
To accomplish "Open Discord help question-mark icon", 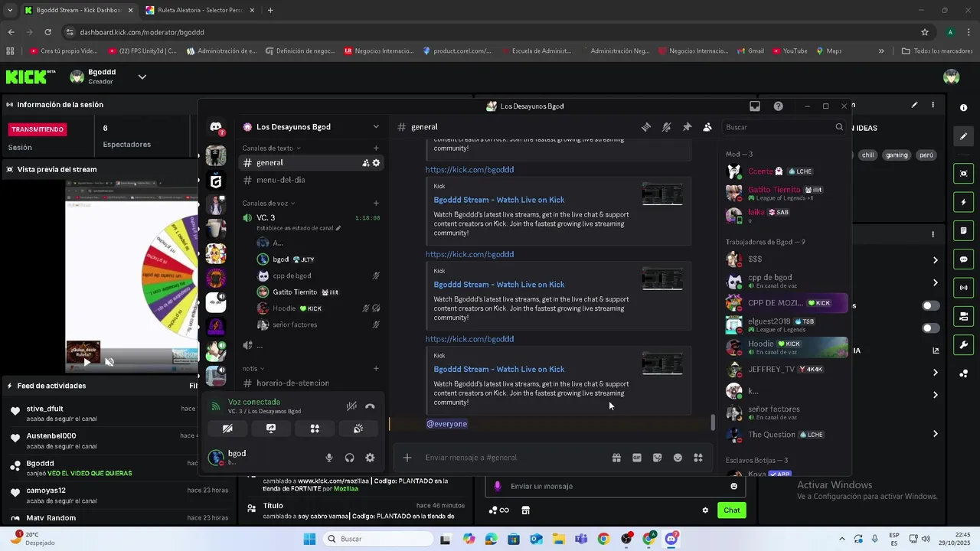I will 779,106.
